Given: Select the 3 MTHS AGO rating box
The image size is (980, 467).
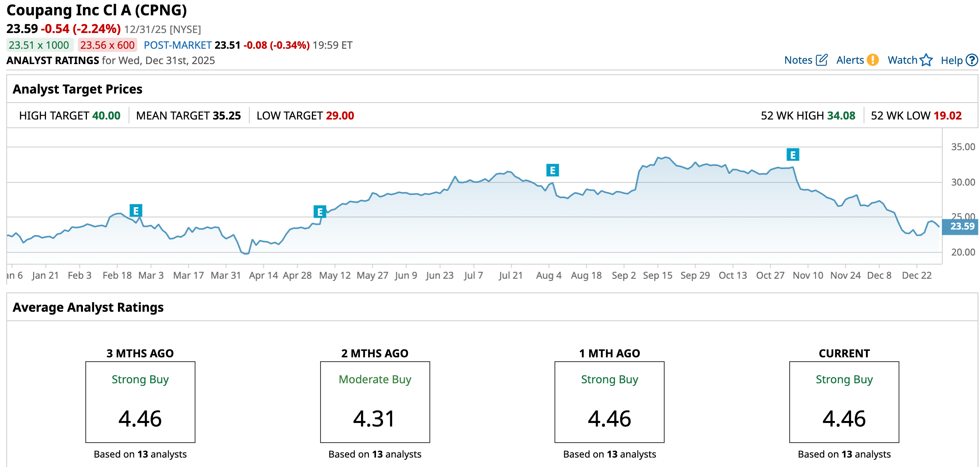Looking at the screenshot, I should point(140,402).
